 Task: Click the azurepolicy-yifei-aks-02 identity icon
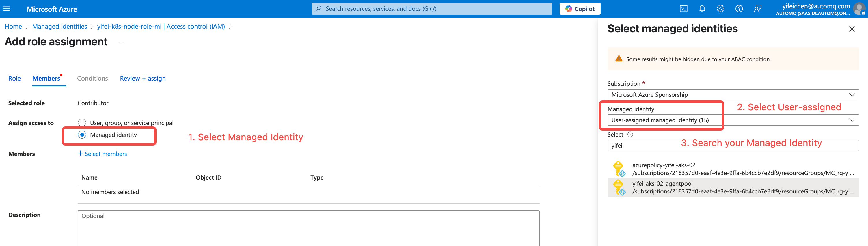coord(619,169)
